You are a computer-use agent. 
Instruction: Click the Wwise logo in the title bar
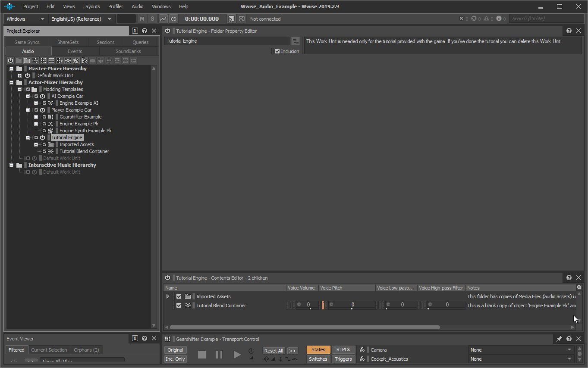[x=9, y=6]
